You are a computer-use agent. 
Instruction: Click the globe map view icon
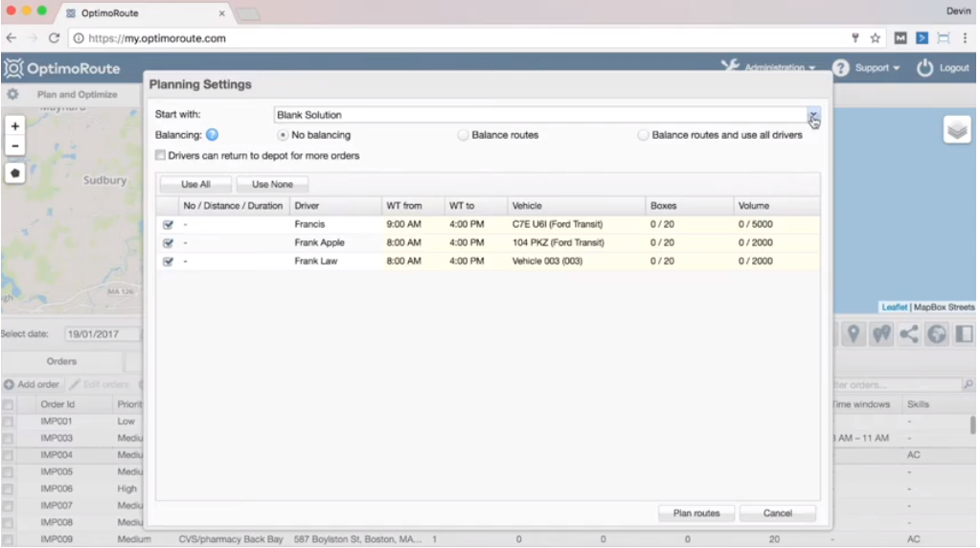pyautogui.click(x=936, y=334)
